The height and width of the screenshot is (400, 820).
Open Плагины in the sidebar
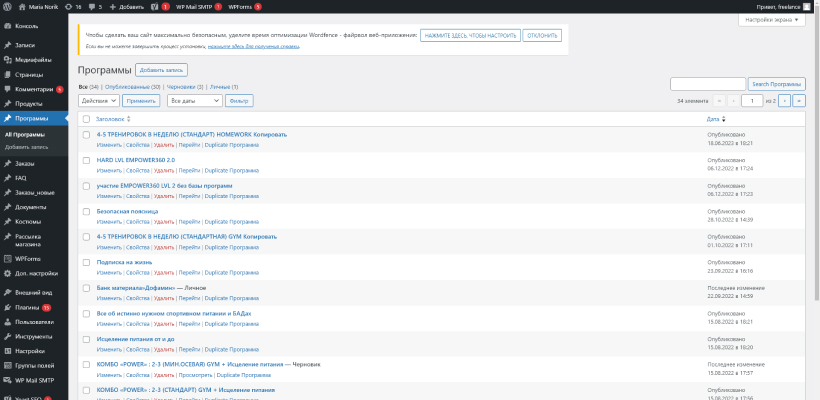pyautogui.click(x=27, y=307)
